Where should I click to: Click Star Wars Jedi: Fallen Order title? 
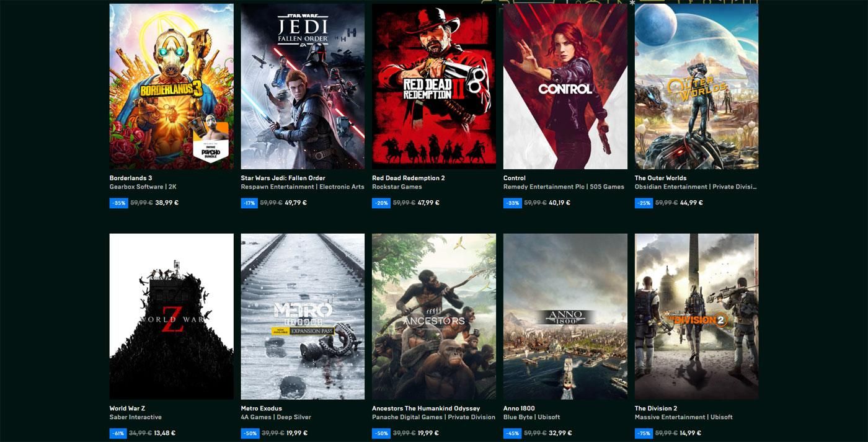(283, 178)
